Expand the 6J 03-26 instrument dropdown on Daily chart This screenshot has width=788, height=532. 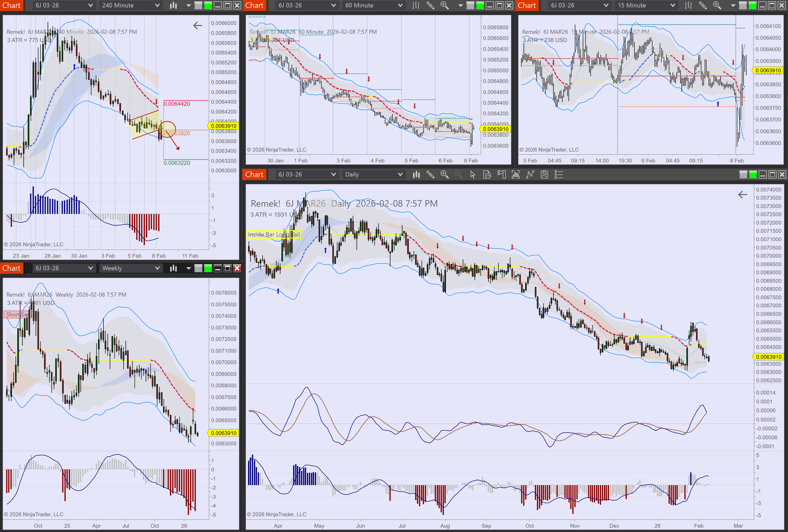[307, 175]
